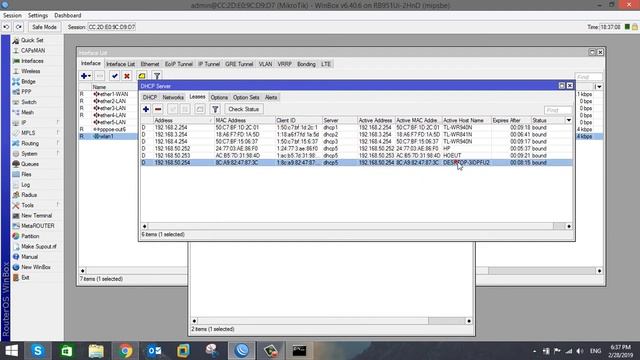
Task: Click disable red X in Interface List toolbar
Action: (127, 76)
